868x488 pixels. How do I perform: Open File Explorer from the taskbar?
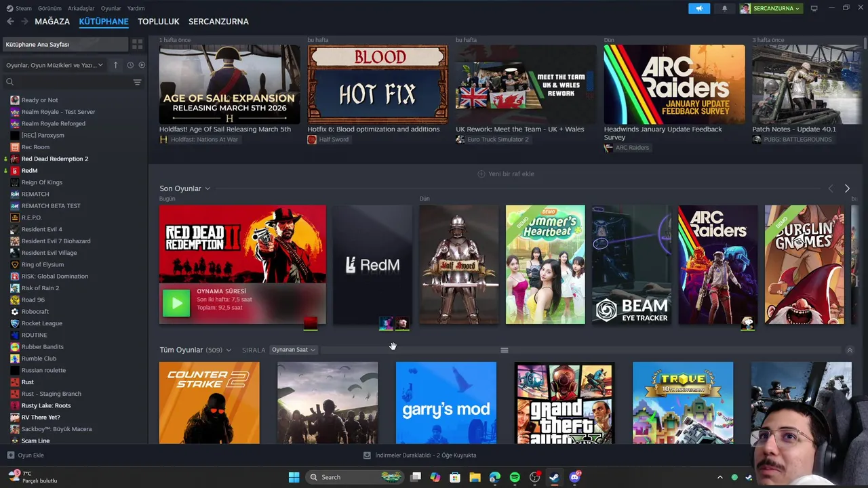[475, 477]
